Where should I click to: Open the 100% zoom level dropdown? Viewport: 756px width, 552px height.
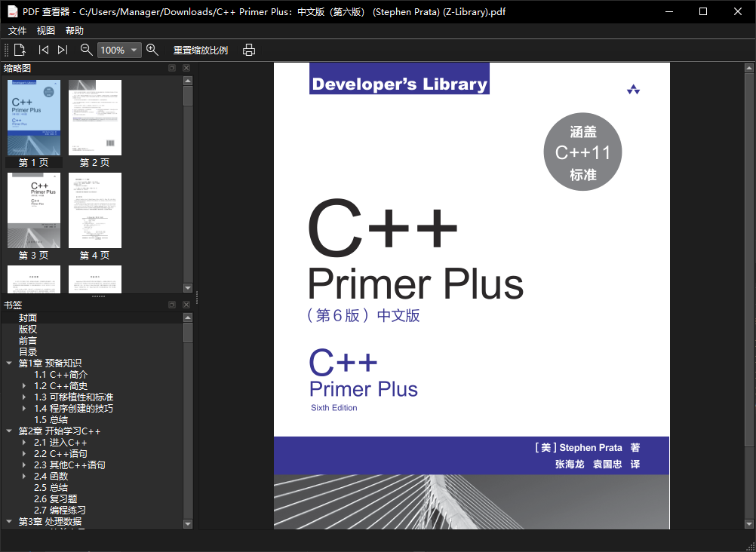pos(119,50)
